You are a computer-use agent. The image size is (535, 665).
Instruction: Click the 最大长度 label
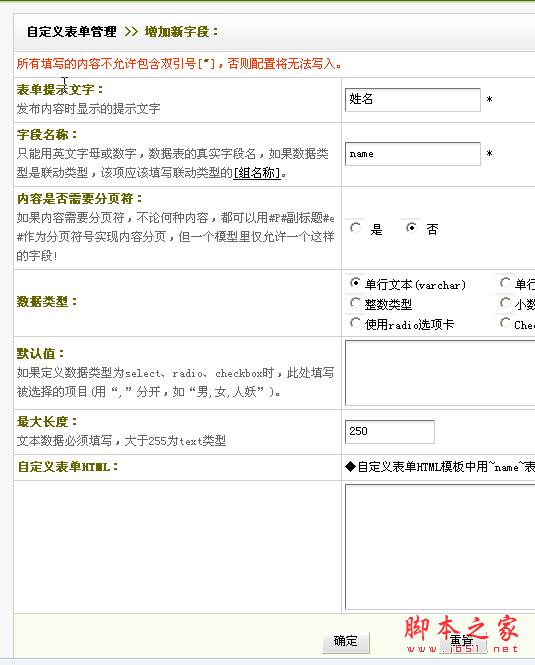[47, 422]
